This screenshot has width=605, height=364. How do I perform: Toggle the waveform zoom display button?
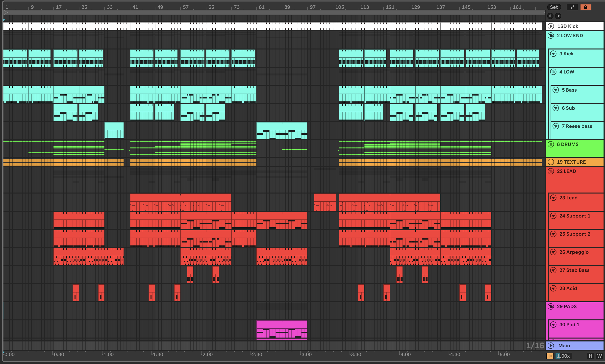(x=550, y=356)
